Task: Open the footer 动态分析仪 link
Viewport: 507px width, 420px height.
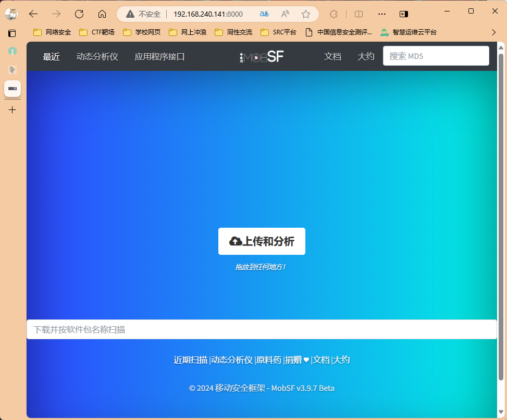Action: [232, 360]
